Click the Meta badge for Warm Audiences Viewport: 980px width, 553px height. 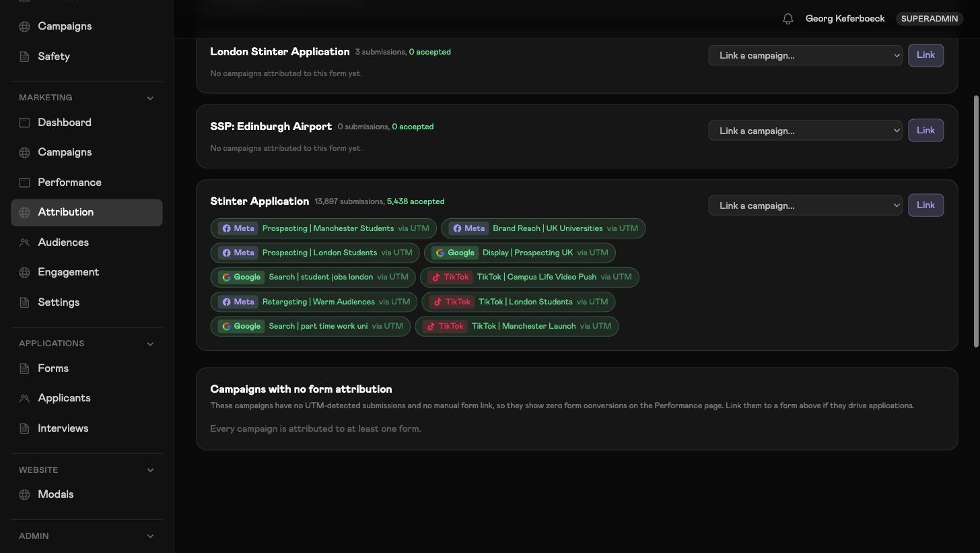[x=238, y=302]
